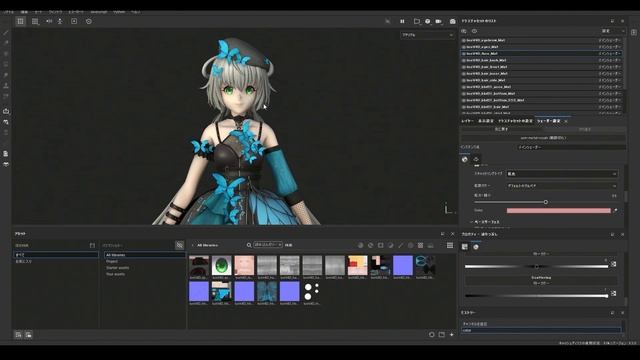Toggle visibility circle of face_Mat texture set

[x=464, y=53]
